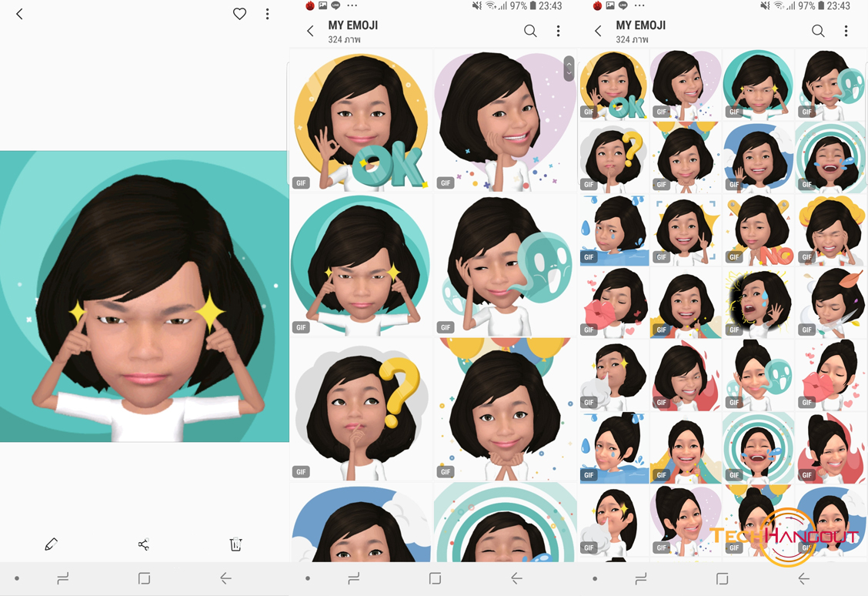Screen dimensions: 868x596
Task: Tap MY EMOJI title in middle screen
Action: 353,25
